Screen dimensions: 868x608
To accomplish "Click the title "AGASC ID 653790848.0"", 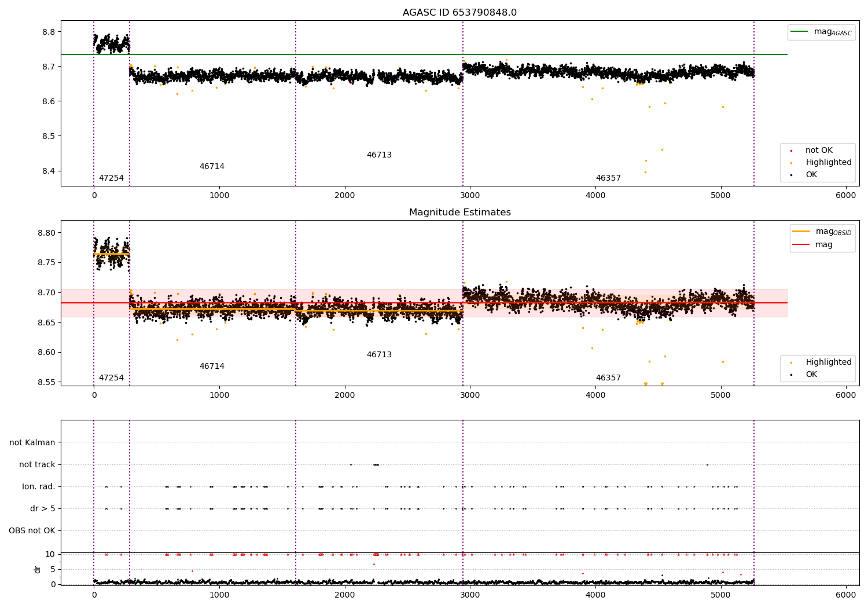I will tap(459, 13).
